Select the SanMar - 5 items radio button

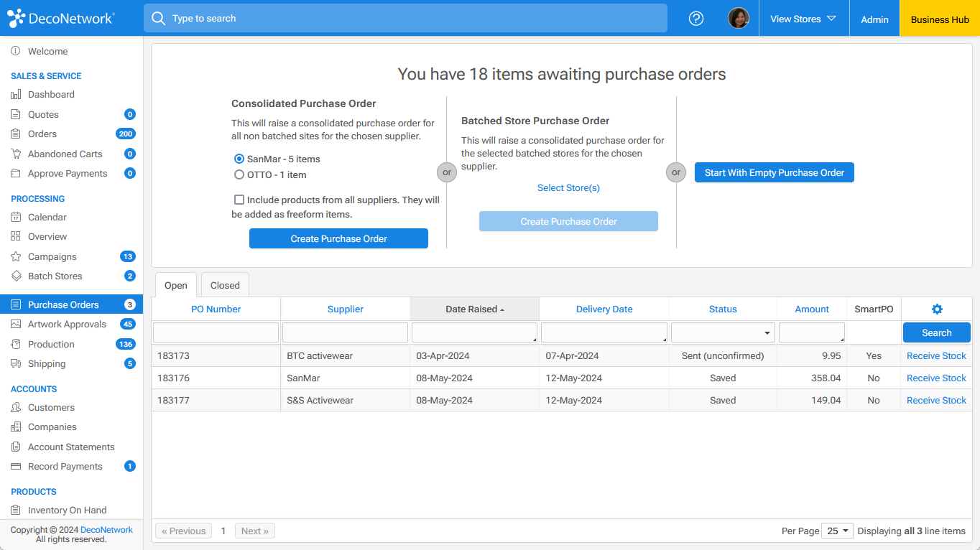(239, 159)
